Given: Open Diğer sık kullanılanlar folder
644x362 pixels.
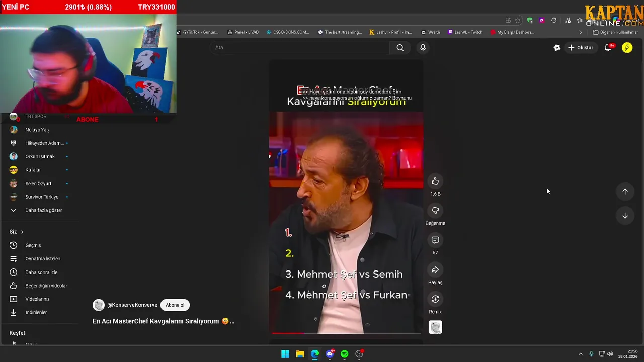Looking at the screenshot, I should 615,32.
